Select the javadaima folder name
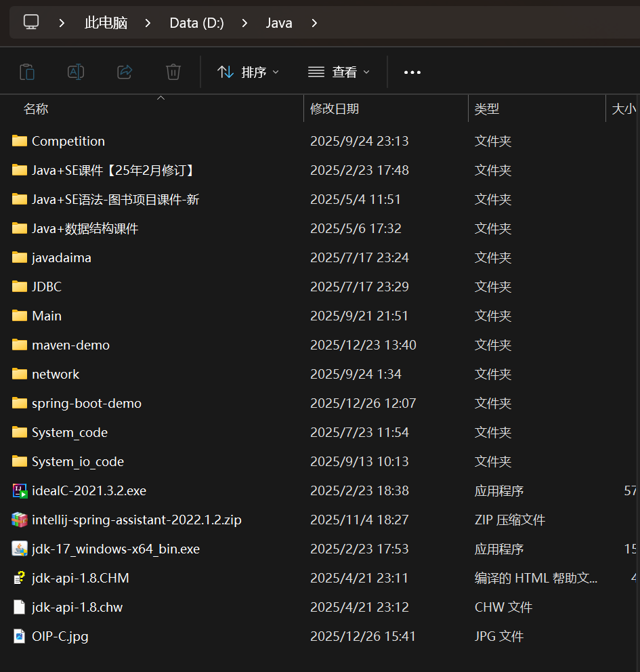The image size is (640, 672). [61, 257]
